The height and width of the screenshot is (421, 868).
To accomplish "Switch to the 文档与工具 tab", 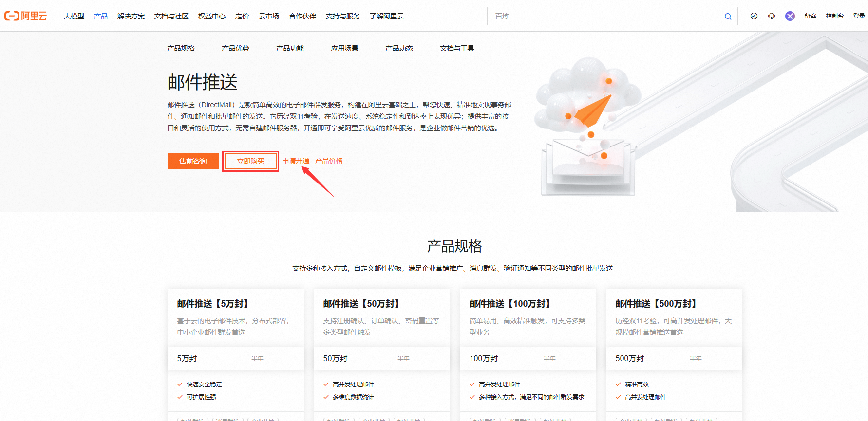I will click(x=457, y=48).
